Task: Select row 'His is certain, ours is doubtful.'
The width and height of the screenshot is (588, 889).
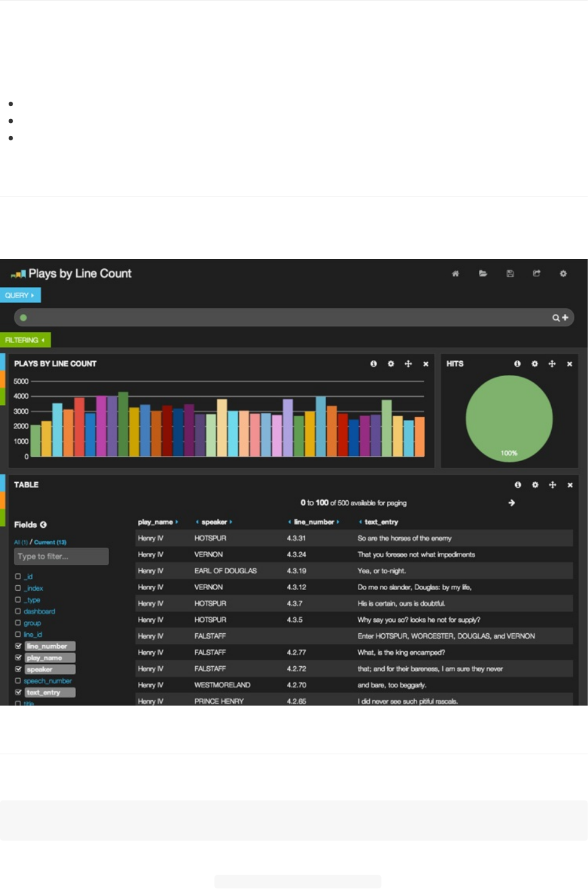Action: 354,604
